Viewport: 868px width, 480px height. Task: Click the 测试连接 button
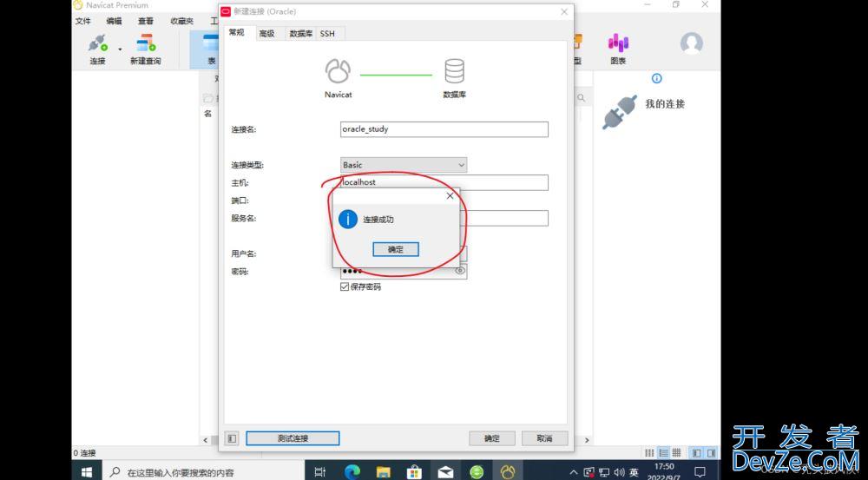click(x=293, y=438)
